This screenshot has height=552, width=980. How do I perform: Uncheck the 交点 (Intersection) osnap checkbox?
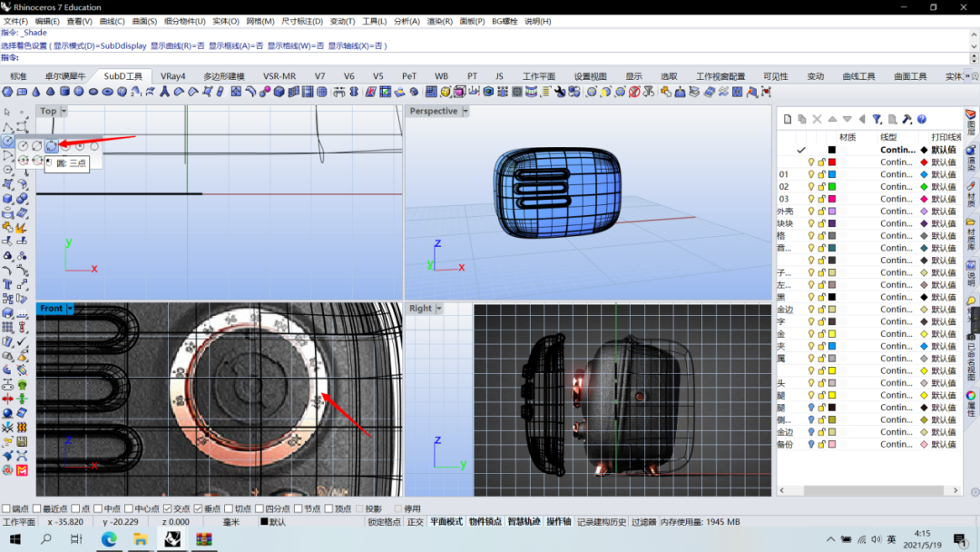[167, 508]
